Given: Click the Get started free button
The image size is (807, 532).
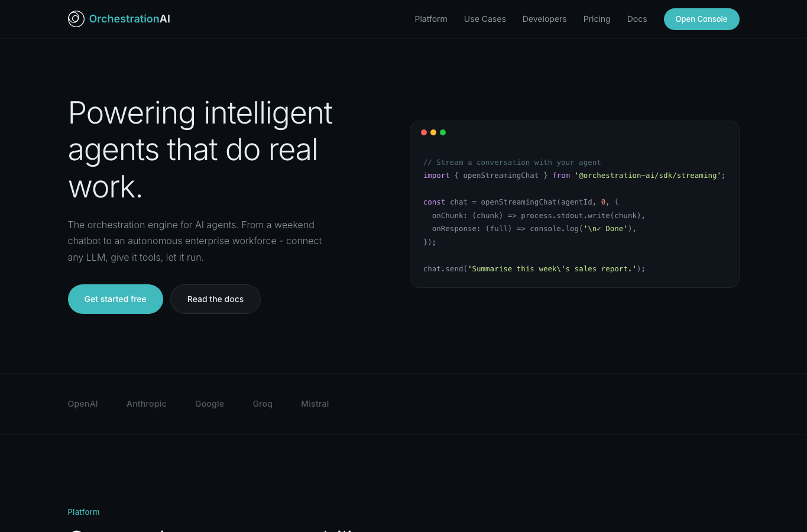Looking at the screenshot, I should [x=115, y=299].
